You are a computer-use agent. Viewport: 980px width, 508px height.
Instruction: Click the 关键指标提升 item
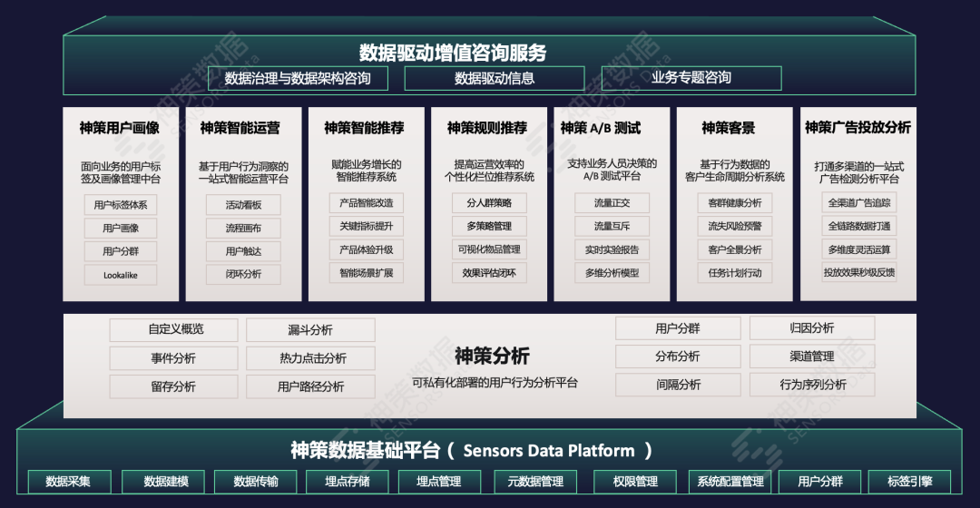click(x=367, y=226)
